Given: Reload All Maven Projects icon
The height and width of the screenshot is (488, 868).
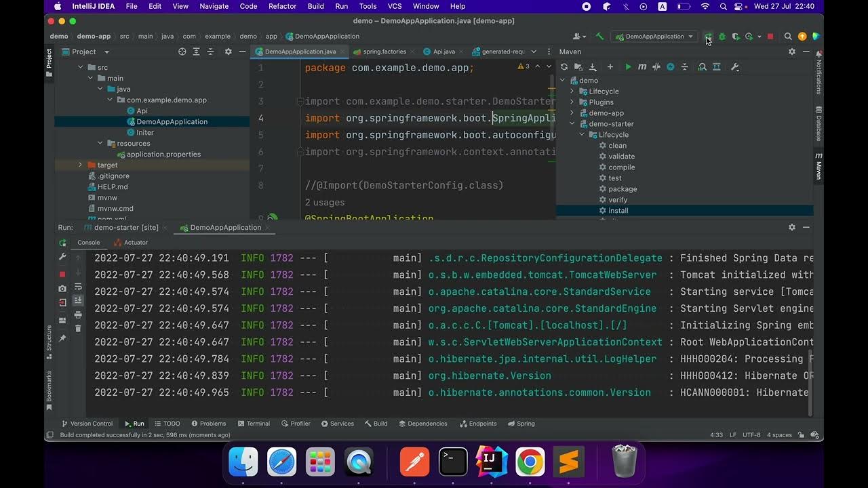Looking at the screenshot, I should (x=564, y=67).
